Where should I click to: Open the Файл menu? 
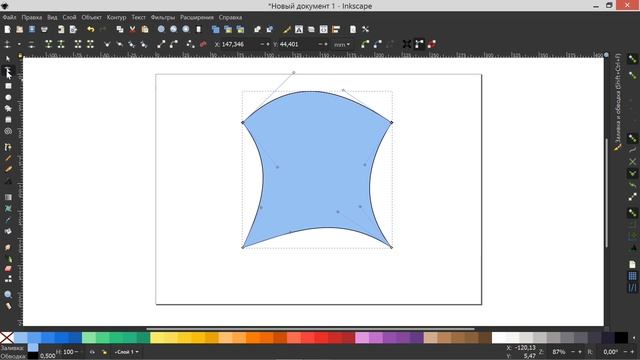(9, 18)
